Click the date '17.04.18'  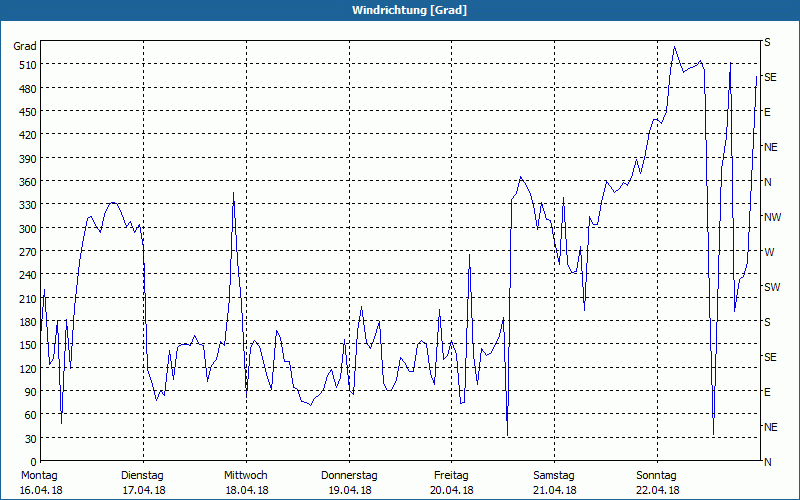point(144,490)
